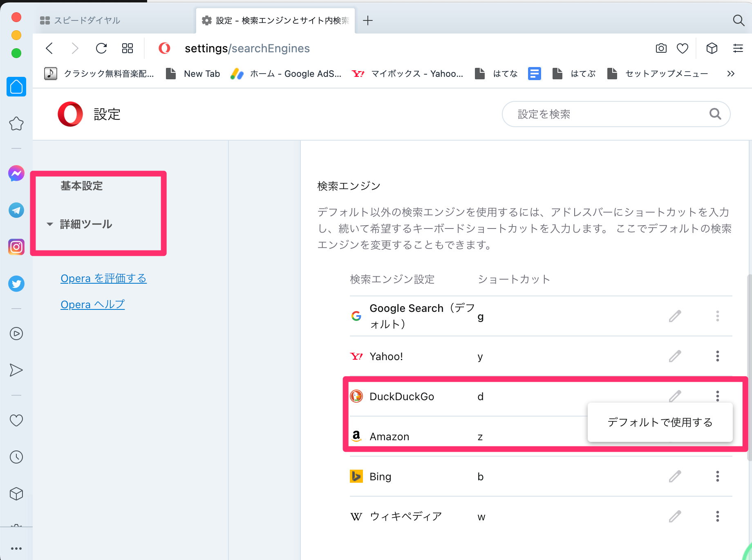Screen dimensions: 752x560
Task: Click Opera を評価する link
Action: click(x=103, y=278)
